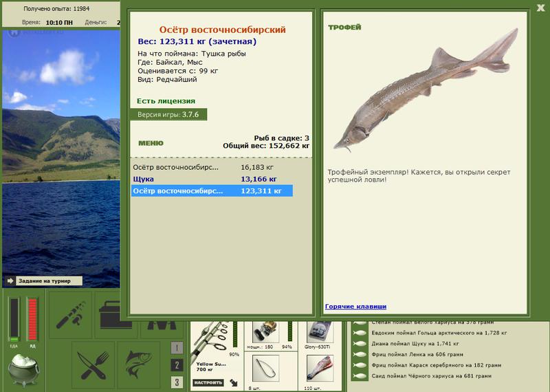The height and width of the screenshot is (392, 550).
Task: Select the reel item thumbnail
Action: pos(265,332)
